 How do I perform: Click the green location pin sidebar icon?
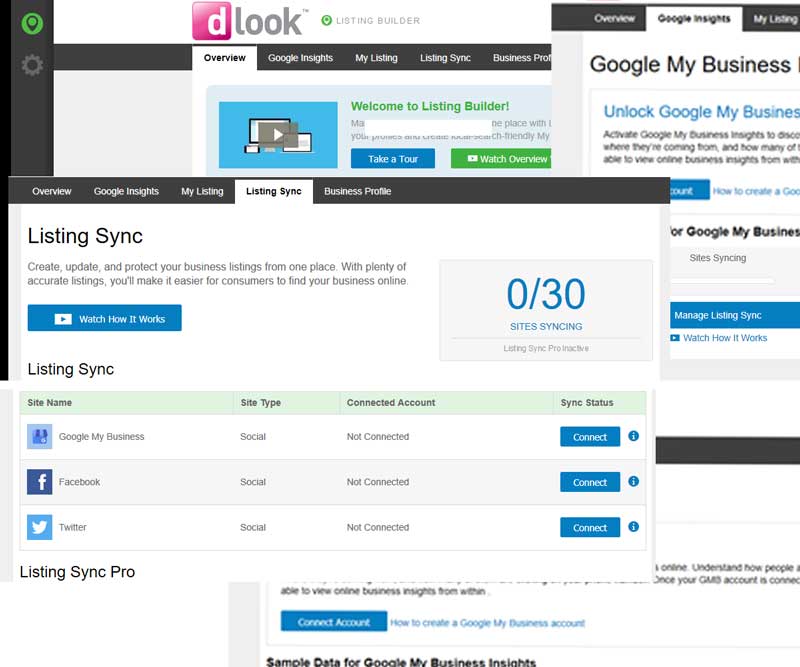point(32,23)
